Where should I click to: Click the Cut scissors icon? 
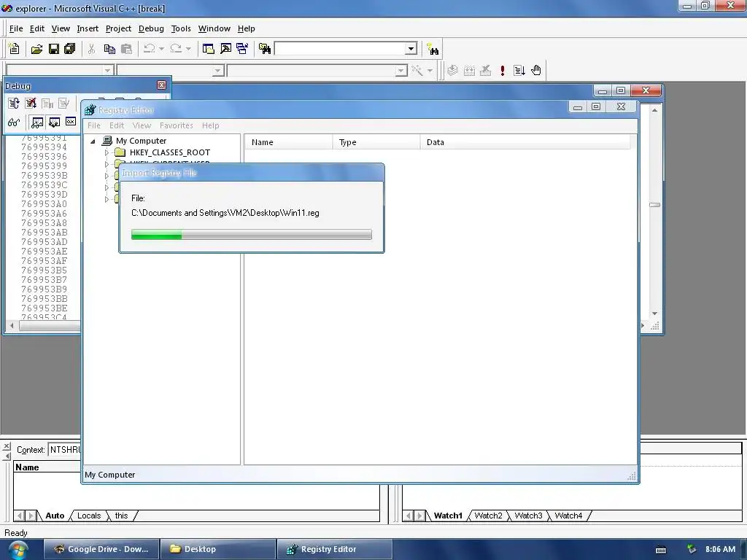91,49
